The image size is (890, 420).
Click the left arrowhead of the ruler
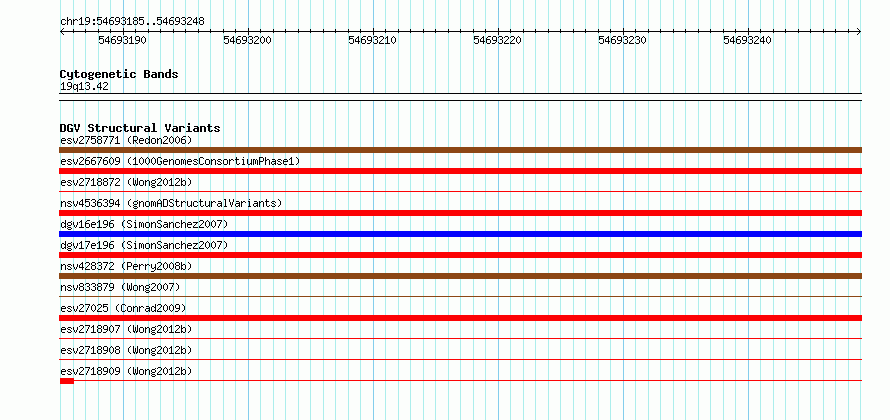(x=62, y=32)
